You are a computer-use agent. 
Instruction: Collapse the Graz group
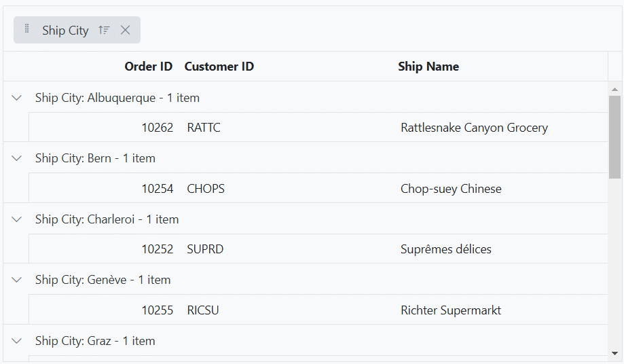click(x=17, y=341)
